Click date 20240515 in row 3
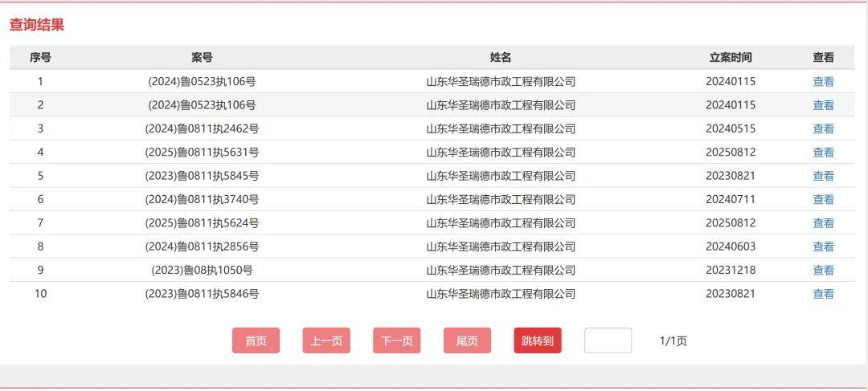This screenshot has width=868, height=391. pyautogui.click(x=731, y=128)
